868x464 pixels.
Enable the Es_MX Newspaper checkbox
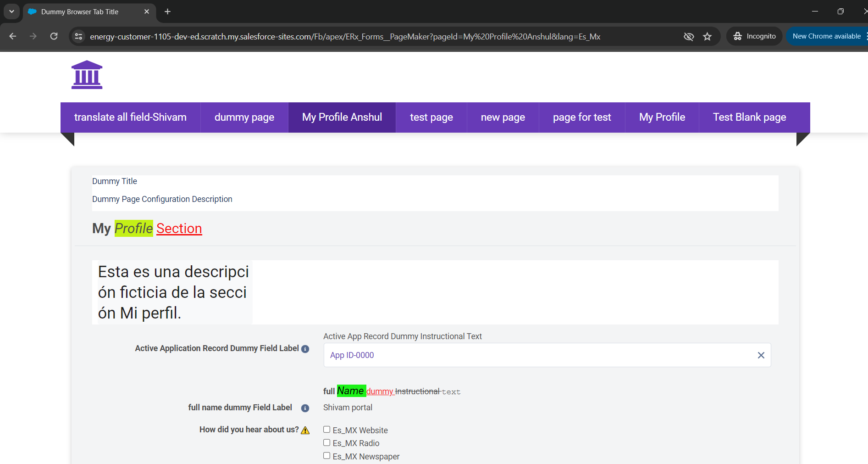tap(326, 456)
